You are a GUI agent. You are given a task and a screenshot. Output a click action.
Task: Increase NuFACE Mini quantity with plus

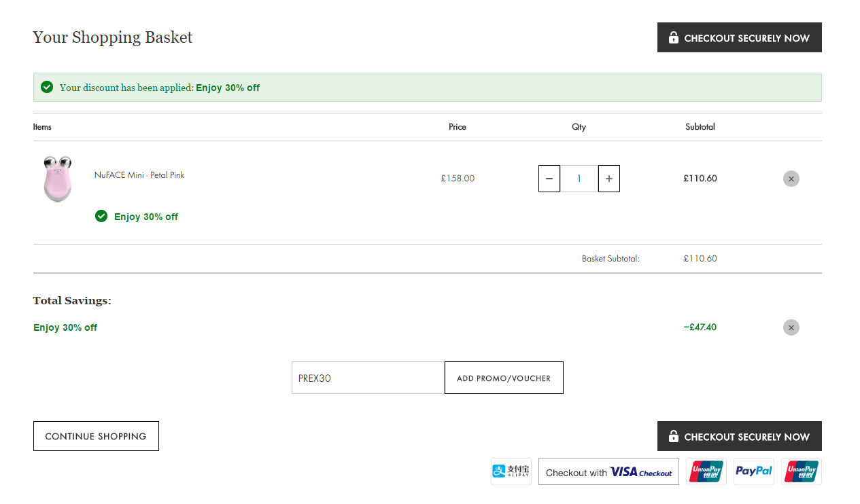click(609, 179)
